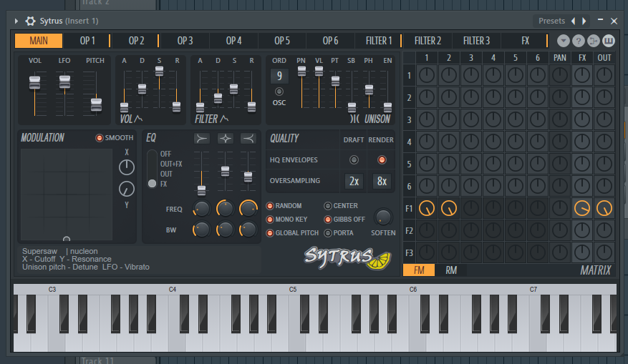Viewport: 628px width, 364px height.
Task: Click the main VOL slider handle
Action: pos(35,82)
